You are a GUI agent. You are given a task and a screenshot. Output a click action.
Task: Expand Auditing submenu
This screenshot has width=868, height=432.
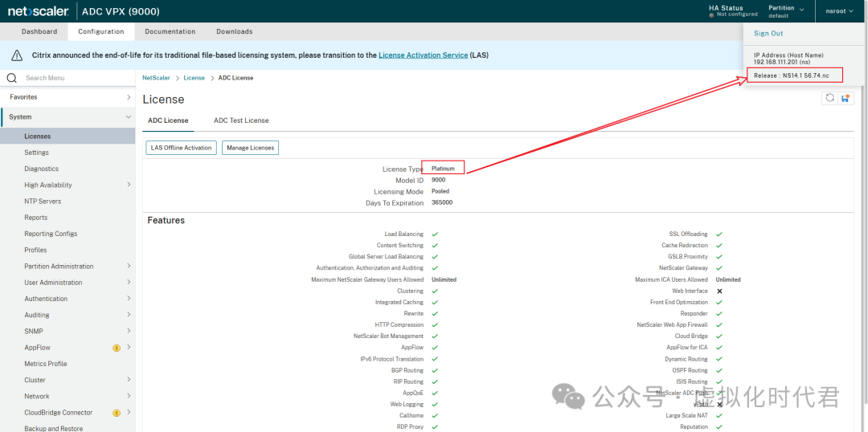click(x=129, y=315)
